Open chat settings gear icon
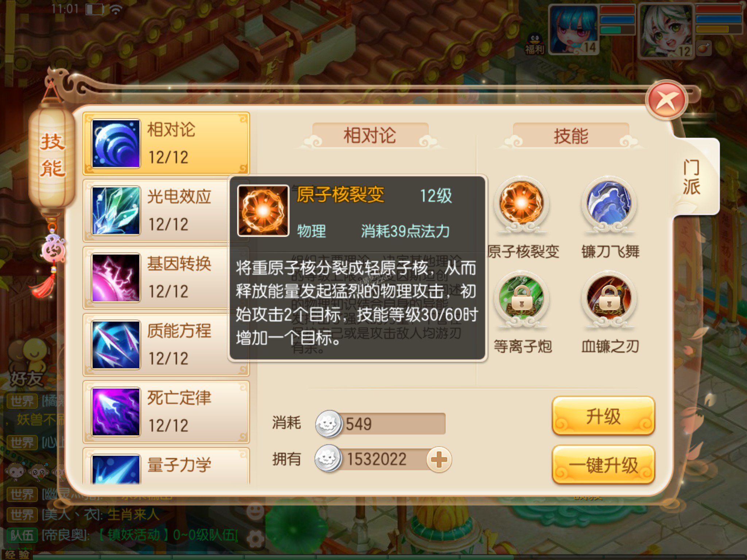This screenshot has height=560, width=747. (x=255, y=539)
